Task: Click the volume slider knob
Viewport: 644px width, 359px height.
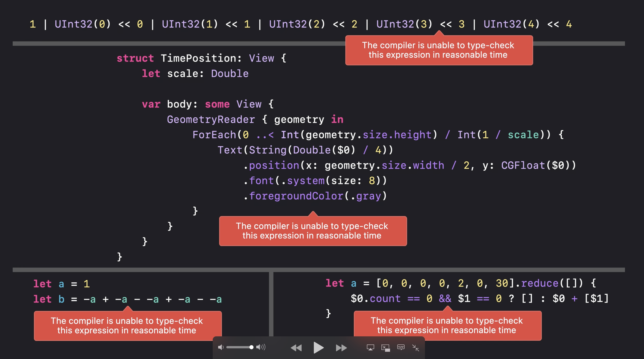Action: (x=251, y=347)
